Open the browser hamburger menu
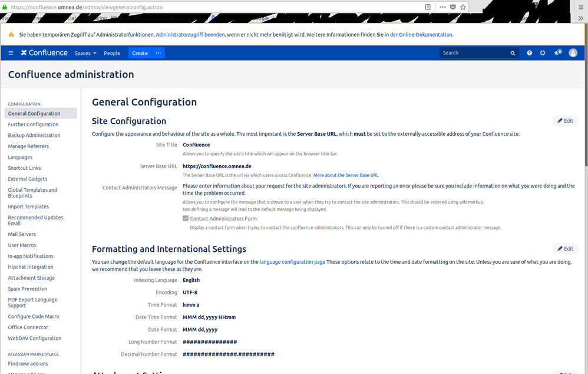588x374 pixels. click(582, 6)
